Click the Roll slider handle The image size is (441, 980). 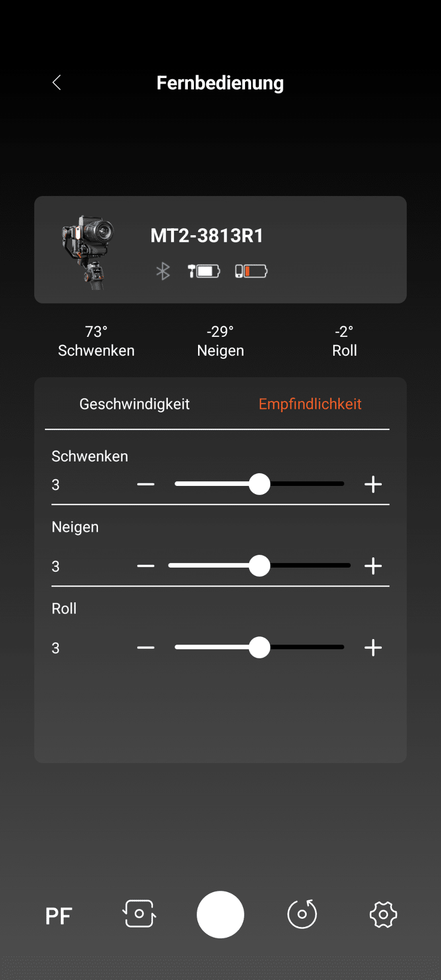coord(259,648)
